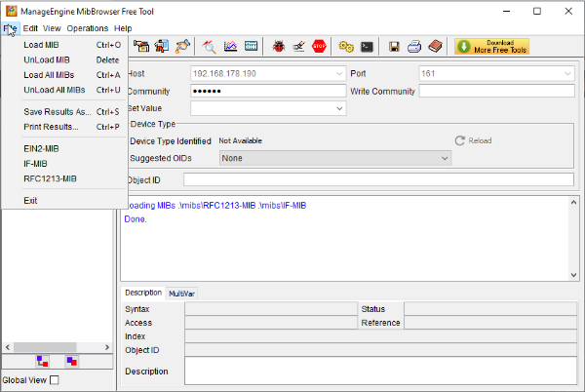Open the File menu
Screen dimensions: 585x392
(x=10, y=28)
